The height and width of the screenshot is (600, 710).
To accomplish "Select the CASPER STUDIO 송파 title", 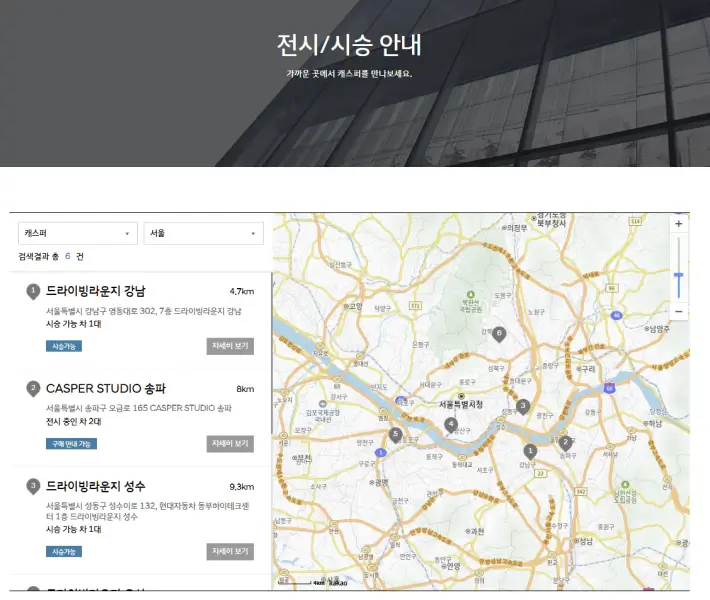I will pos(106,389).
